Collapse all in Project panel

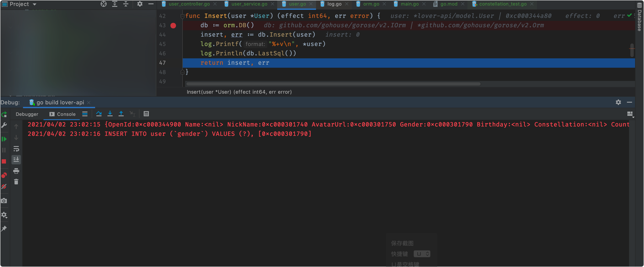(126, 4)
